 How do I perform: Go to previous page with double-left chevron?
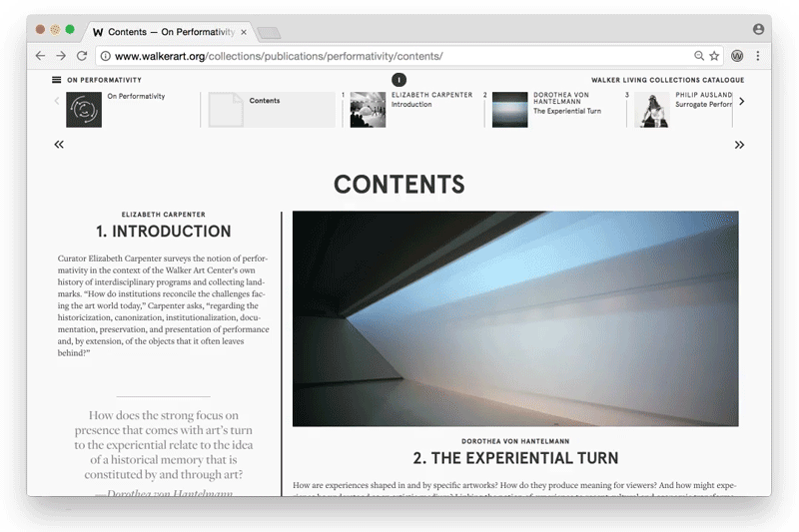tap(59, 145)
